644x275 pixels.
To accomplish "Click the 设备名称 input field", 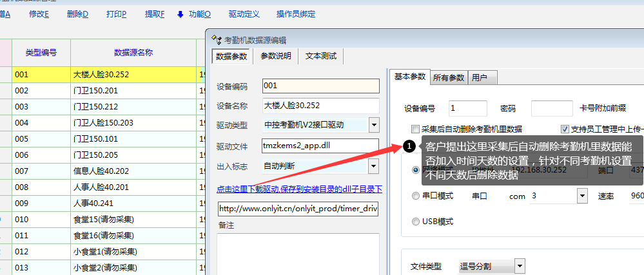I will 320,105.
